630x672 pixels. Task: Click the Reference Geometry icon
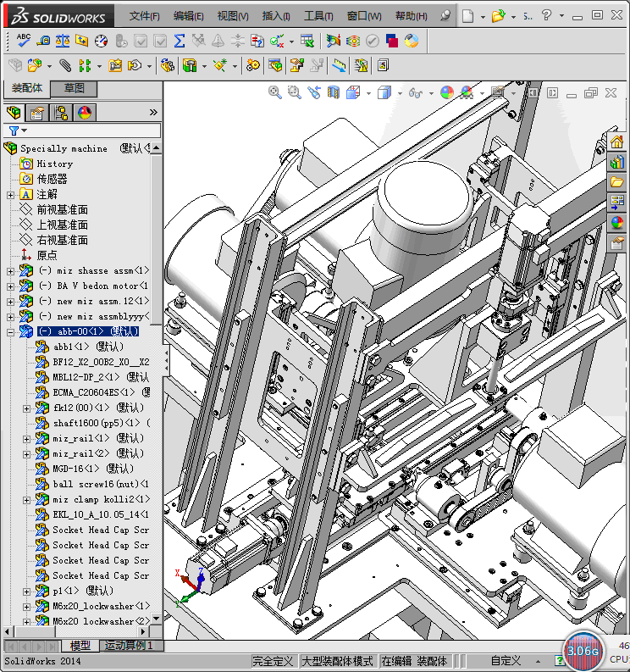pos(220,65)
